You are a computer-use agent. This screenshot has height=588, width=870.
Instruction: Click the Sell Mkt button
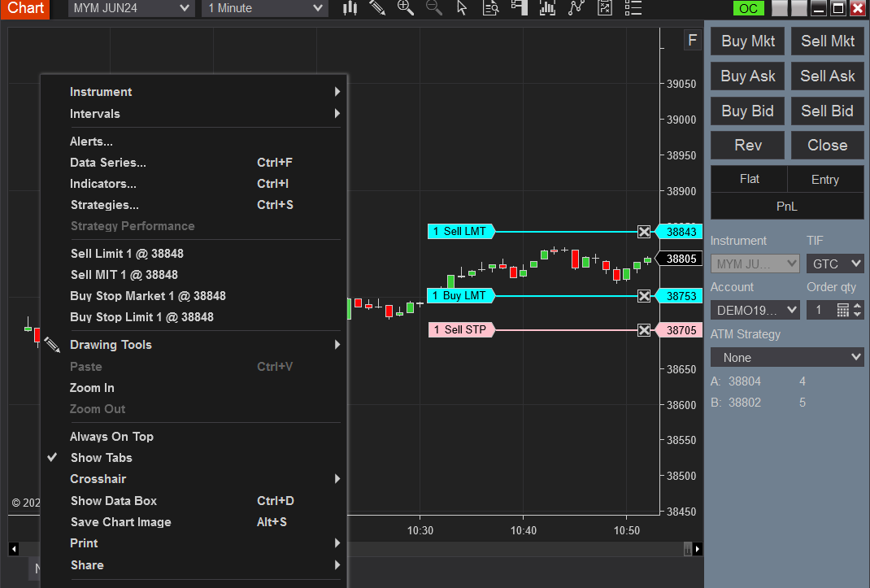(x=827, y=41)
